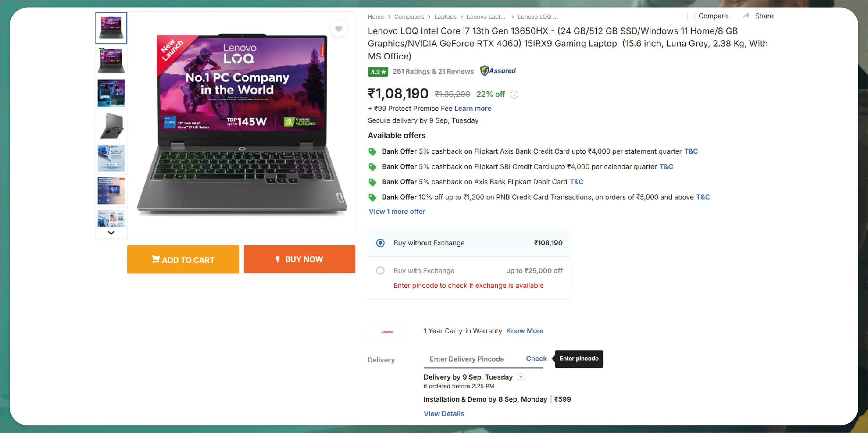Expand View Details for delivery

444,414
